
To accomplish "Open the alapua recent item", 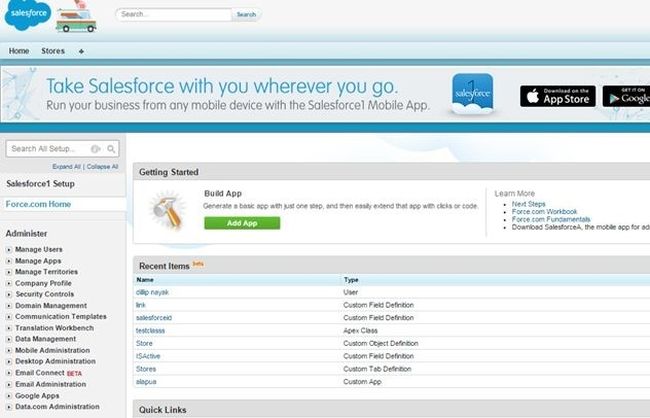I will [146, 382].
